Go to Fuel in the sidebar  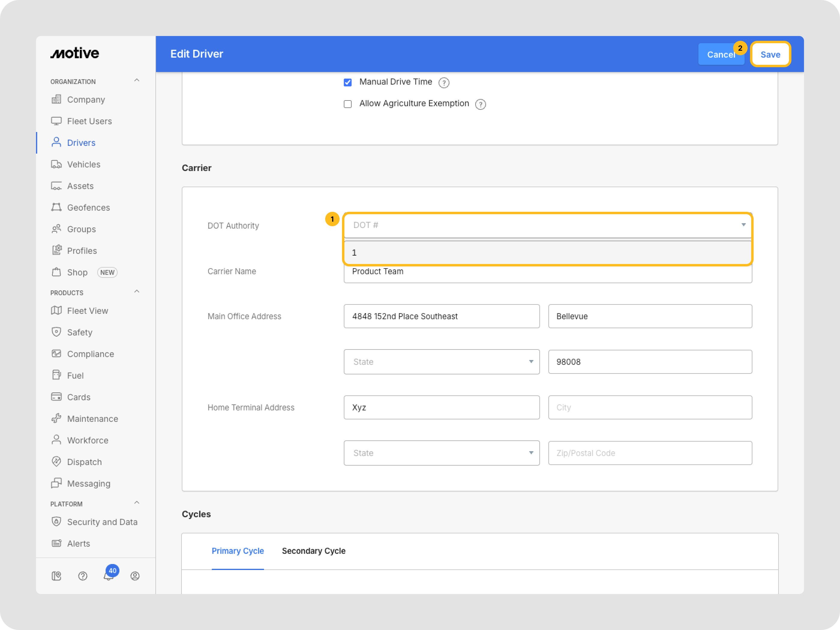coord(75,375)
